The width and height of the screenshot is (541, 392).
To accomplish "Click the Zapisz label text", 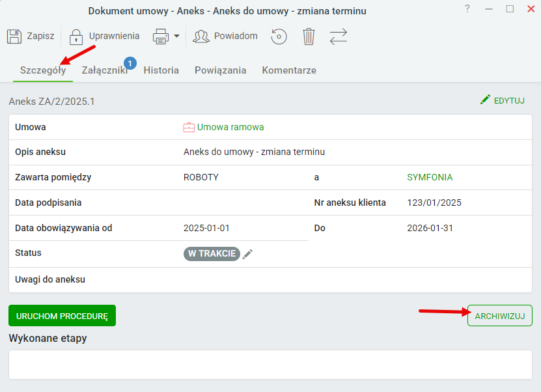I will (41, 36).
